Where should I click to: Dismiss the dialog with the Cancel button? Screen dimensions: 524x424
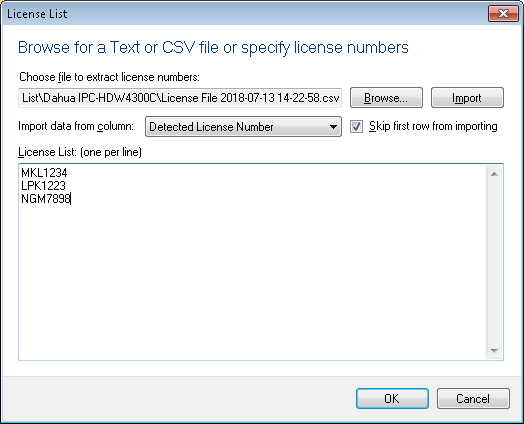(x=473, y=398)
